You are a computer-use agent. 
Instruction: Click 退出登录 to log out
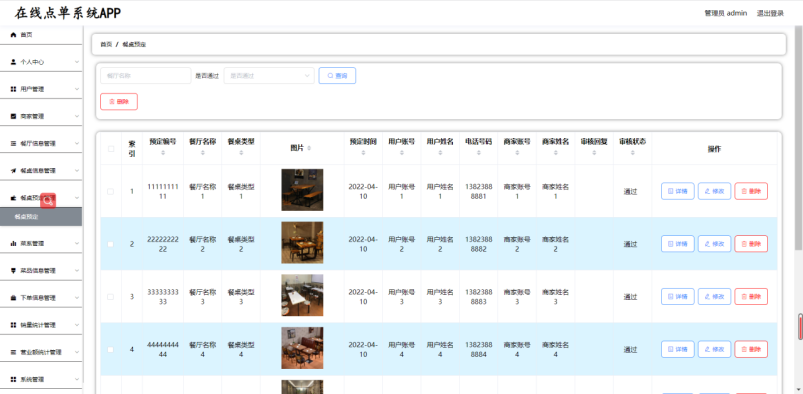coord(770,13)
